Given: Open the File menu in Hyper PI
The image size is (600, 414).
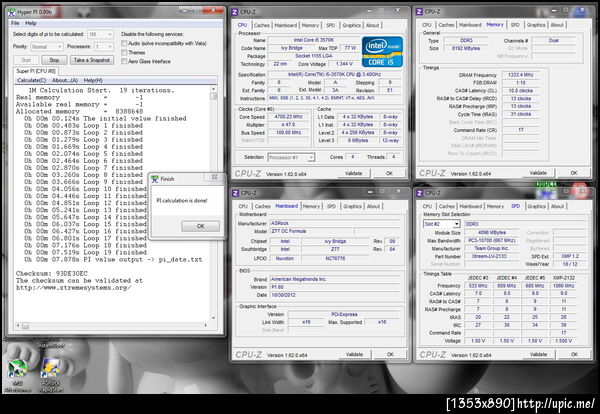Looking at the screenshot, I should [x=15, y=23].
